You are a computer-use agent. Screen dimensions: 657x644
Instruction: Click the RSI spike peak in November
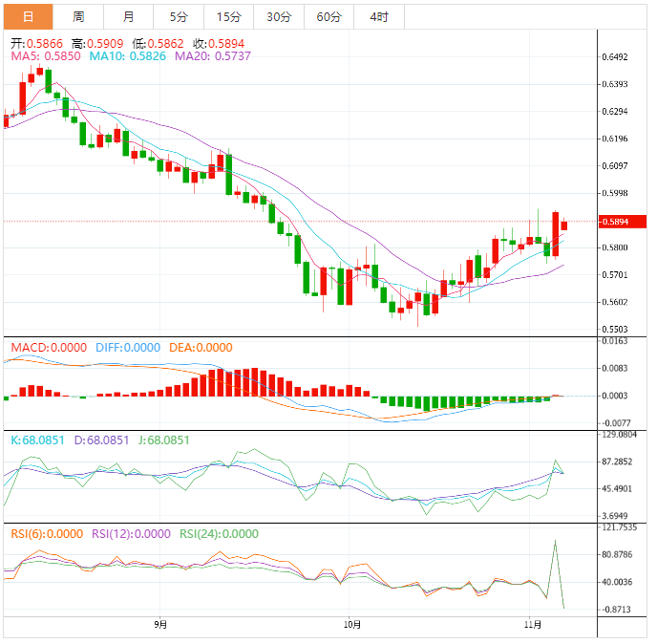555,541
